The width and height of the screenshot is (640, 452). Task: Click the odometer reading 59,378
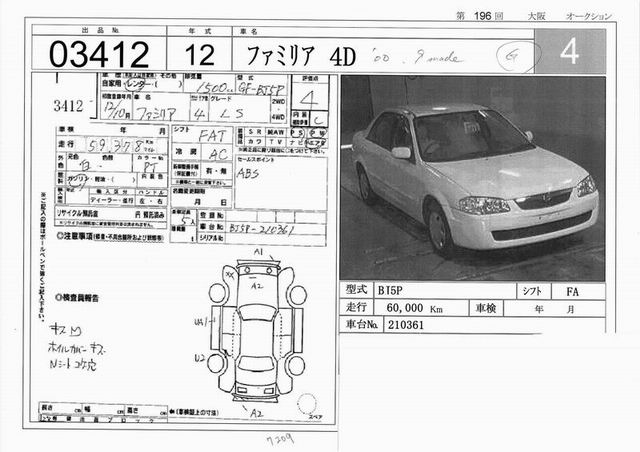tap(116, 145)
